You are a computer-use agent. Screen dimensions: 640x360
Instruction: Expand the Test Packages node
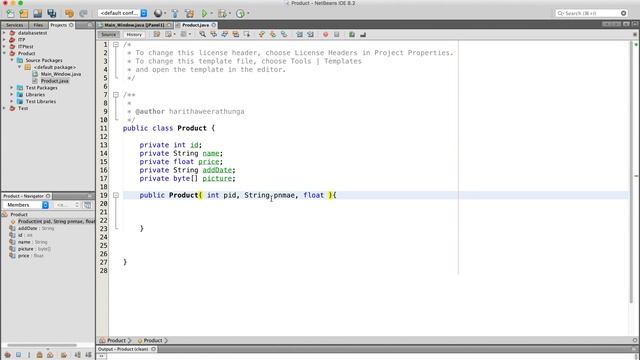[12, 88]
